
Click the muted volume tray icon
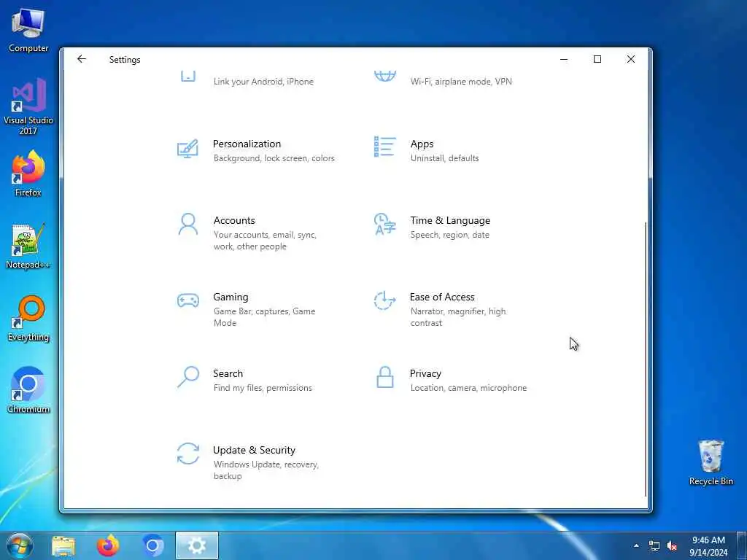pyautogui.click(x=672, y=546)
